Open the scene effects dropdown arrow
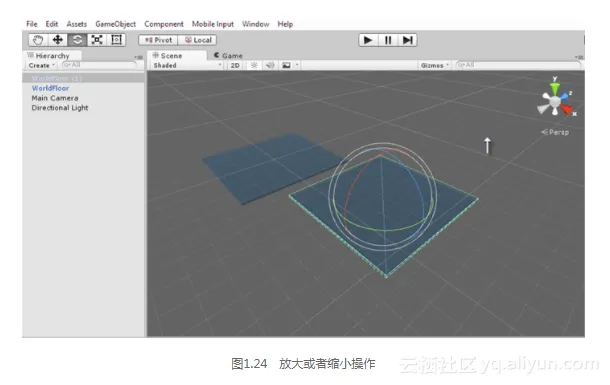Screen dimensions: 610x385 pyautogui.click(x=297, y=65)
